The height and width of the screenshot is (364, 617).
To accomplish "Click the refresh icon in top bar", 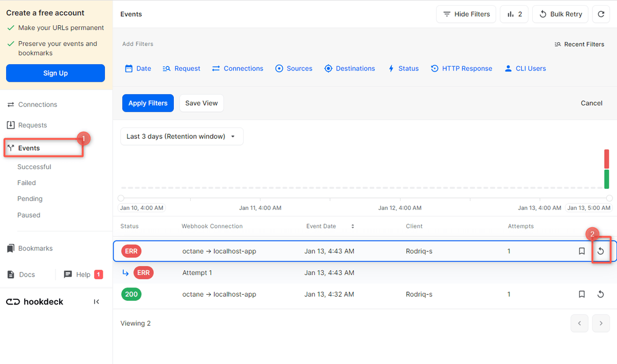I will click(601, 14).
